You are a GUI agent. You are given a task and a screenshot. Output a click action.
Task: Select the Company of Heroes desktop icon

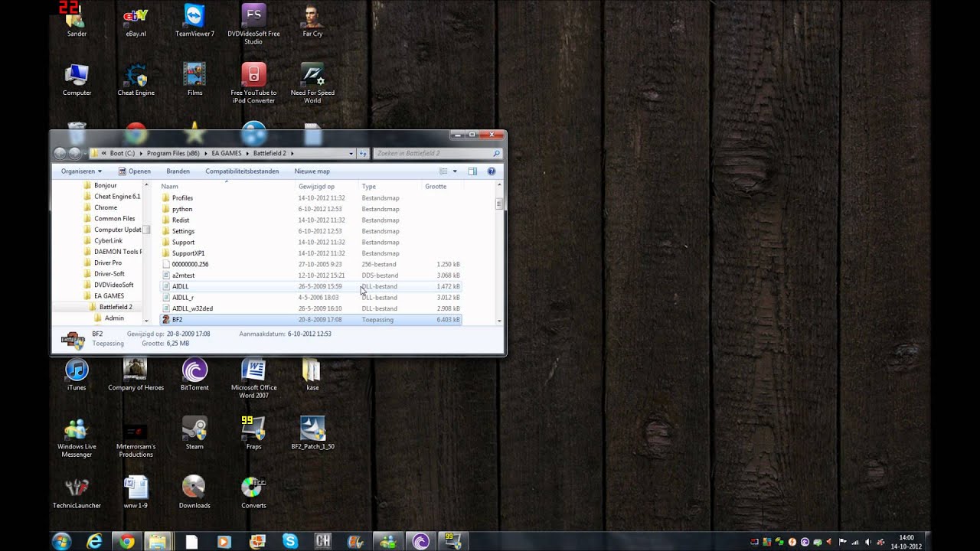tap(136, 374)
